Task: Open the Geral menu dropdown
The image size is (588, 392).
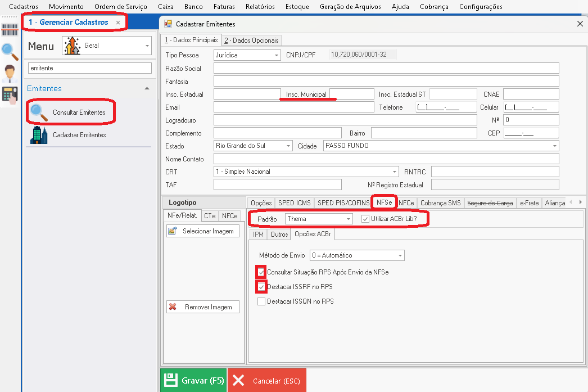Action: tap(147, 46)
